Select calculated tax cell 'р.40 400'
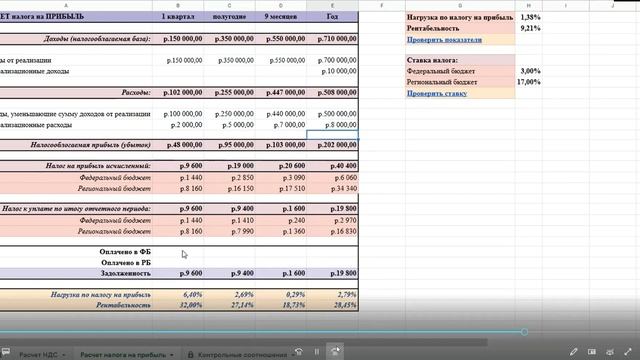Screen dimensions: 640x360 pyautogui.click(x=332, y=166)
